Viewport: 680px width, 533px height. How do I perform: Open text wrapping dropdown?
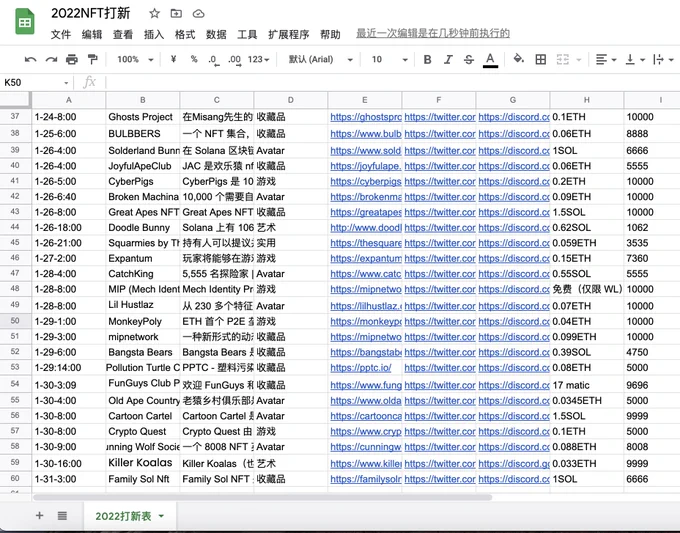point(663,59)
